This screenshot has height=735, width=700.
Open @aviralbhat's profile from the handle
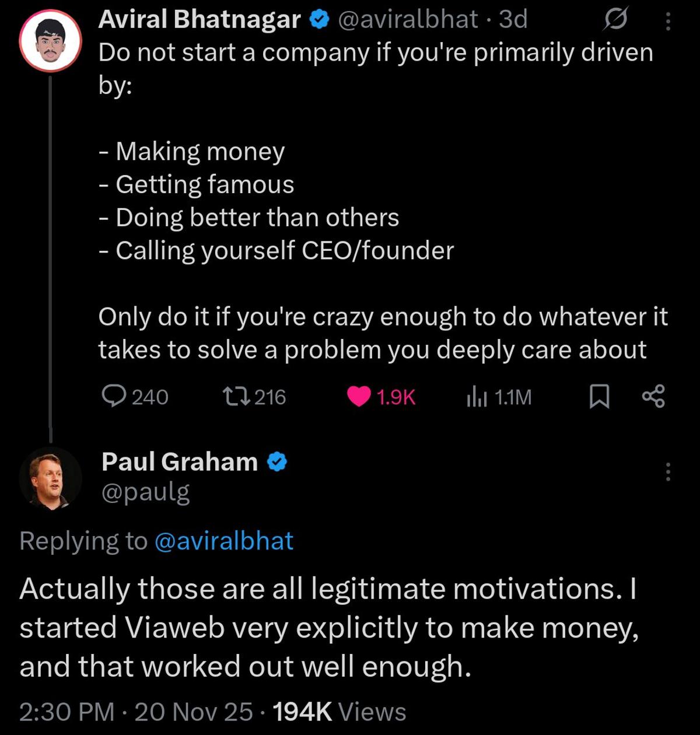pyautogui.click(x=405, y=19)
